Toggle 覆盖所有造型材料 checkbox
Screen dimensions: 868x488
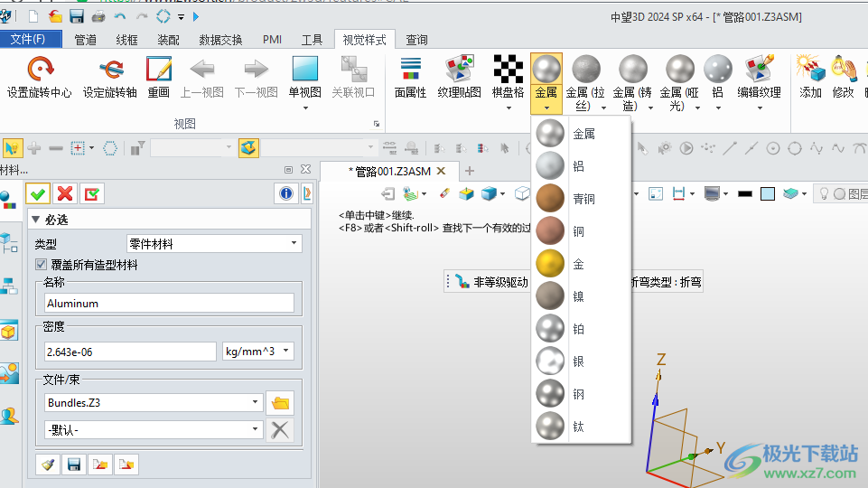41,264
